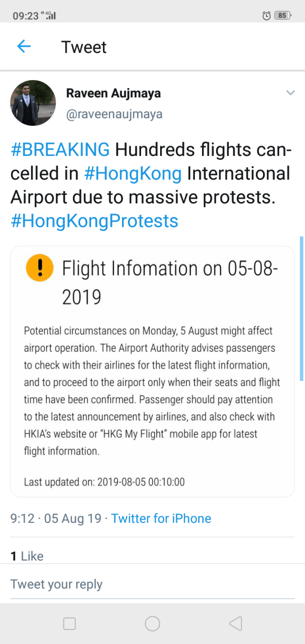
Task: Open the Flight Information image attachment
Action: coord(152,372)
